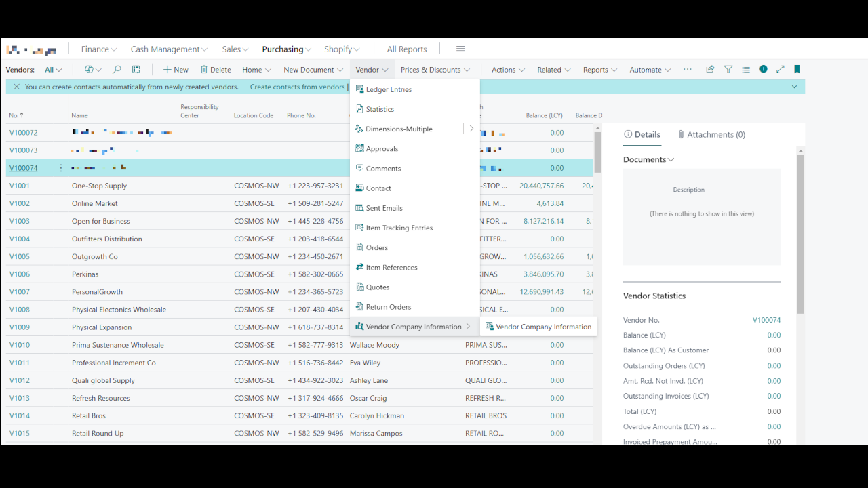Click the Contact card icon
868x488 pixels.
(x=359, y=188)
